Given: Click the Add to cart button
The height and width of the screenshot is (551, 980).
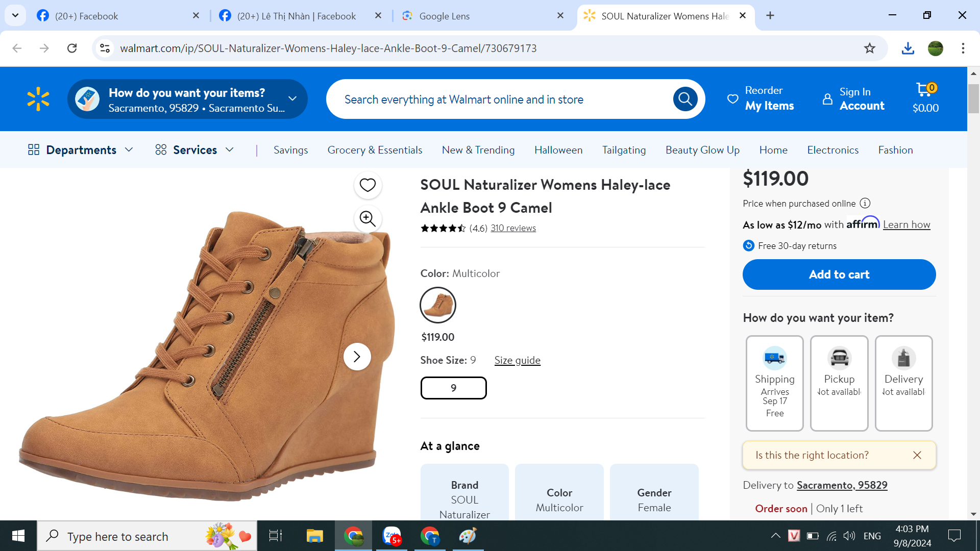Looking at the screenshot, I should (x=839, y=274).
